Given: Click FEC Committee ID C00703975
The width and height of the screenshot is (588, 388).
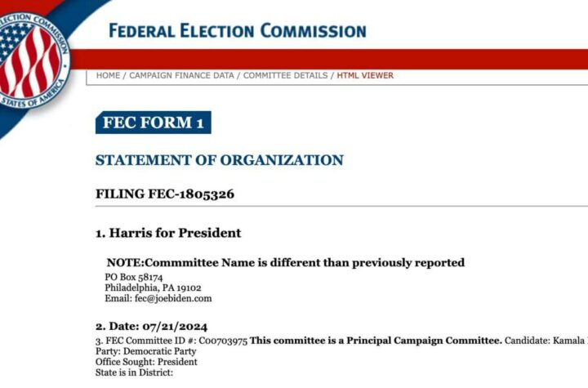Looking at the screenshot, I should [223, 341].
